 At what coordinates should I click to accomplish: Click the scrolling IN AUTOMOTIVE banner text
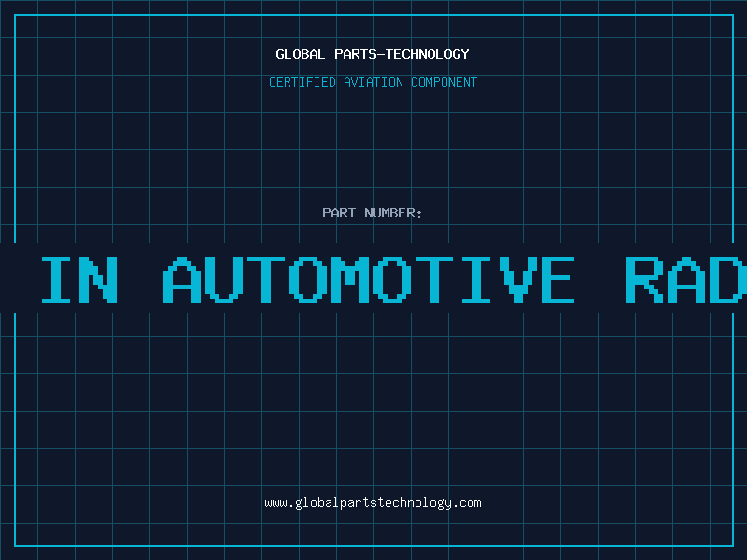click(393, 279)
